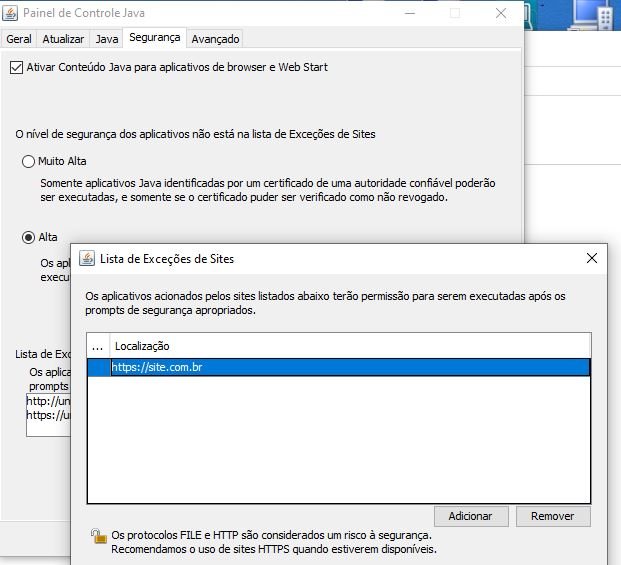Go to the Avançado tab
This screenshot has width=621, height=565.
215,39
